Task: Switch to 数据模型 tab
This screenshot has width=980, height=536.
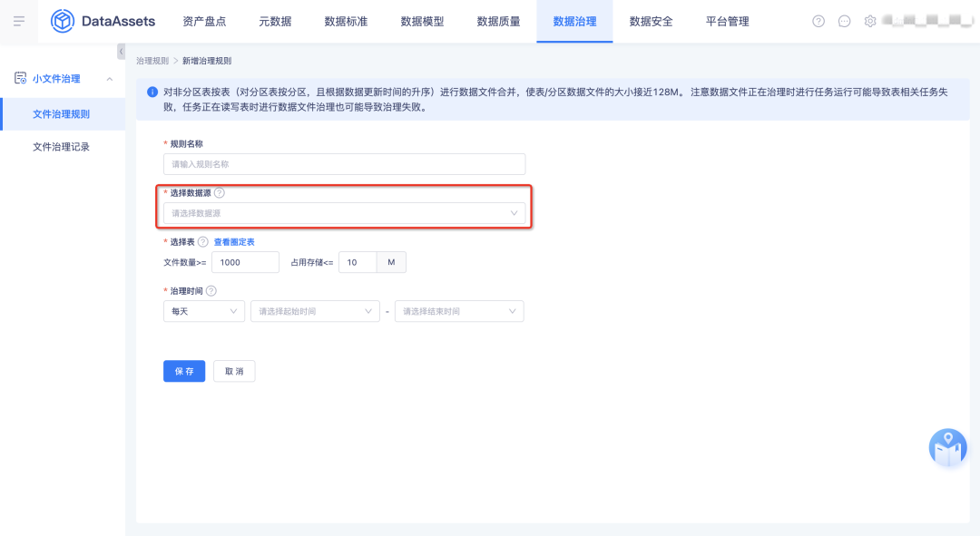Action: pos(422,21)
